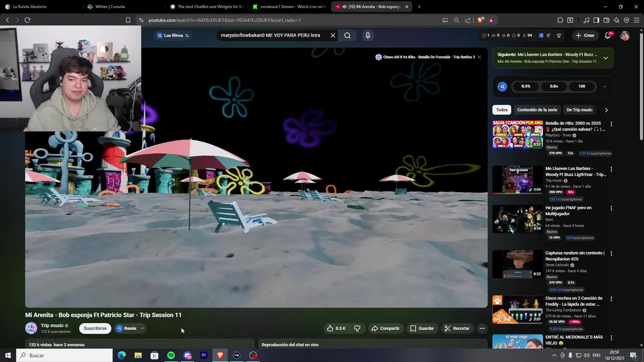Go back with browser back arrow

tap(7, 20)
